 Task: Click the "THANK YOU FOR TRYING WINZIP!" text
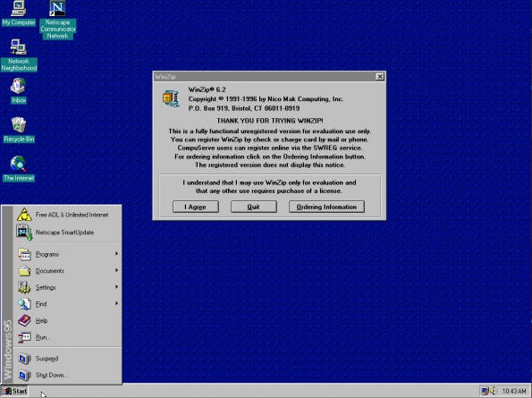click(x=270, y=121)
